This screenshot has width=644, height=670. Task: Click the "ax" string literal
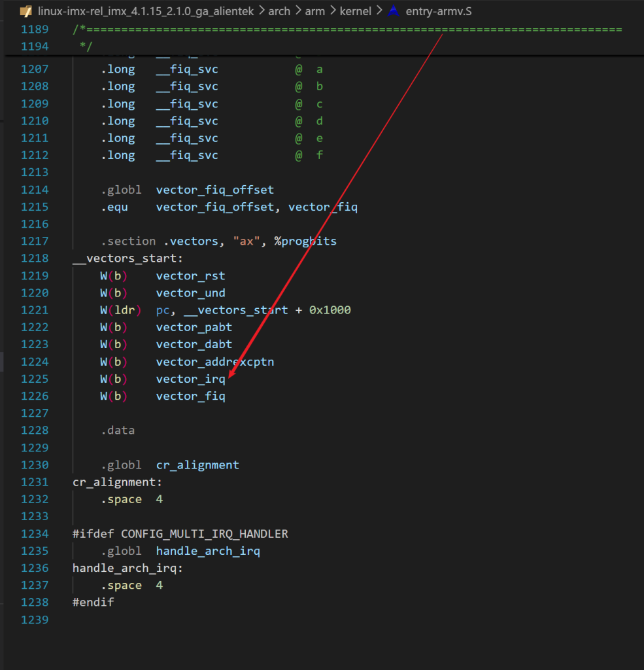246,241
